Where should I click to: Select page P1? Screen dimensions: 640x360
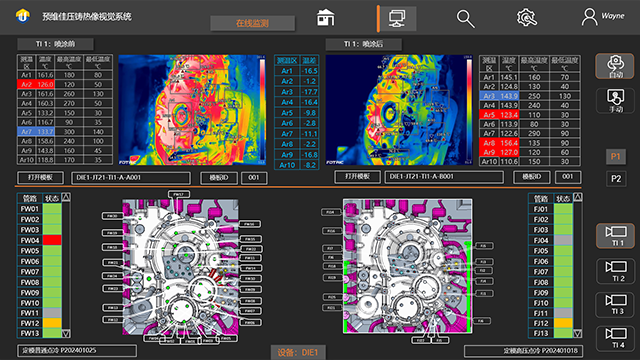tap(616, 157)
